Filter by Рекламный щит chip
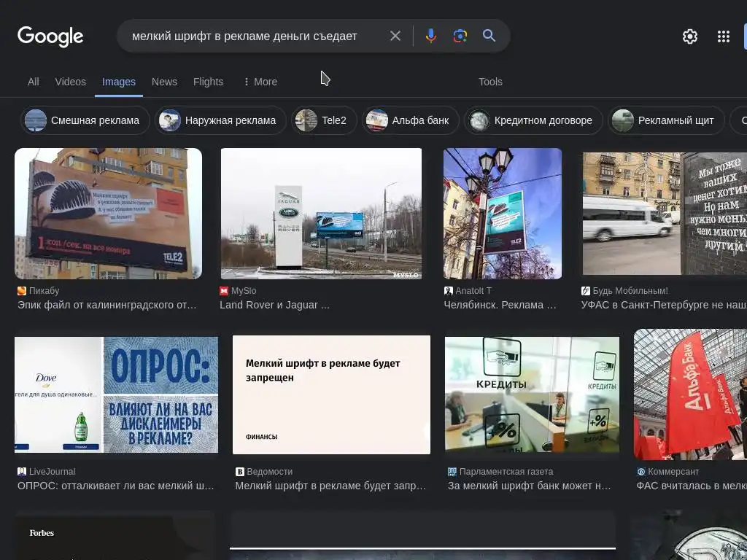Screen dimensions: 747x560 point(666,120)
